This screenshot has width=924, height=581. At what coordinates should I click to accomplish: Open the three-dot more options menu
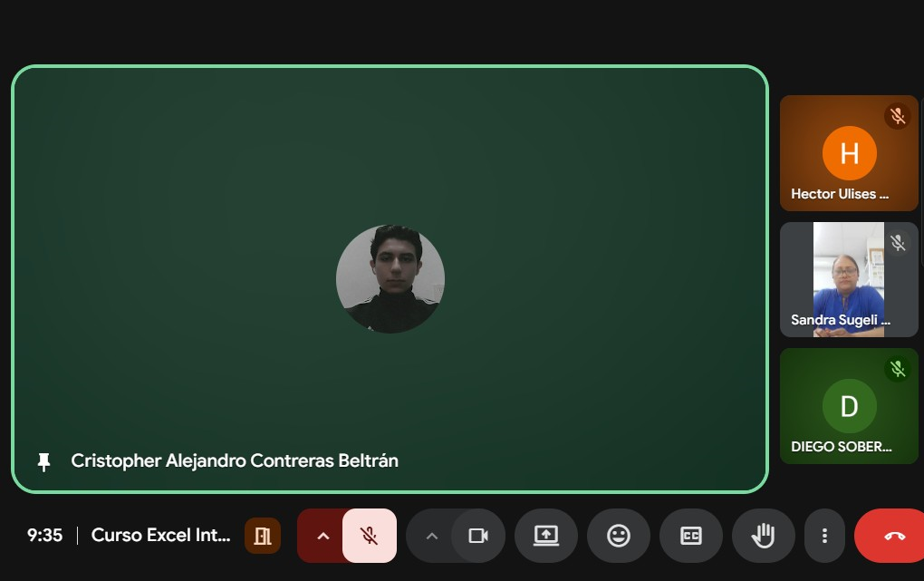click(x=824, y=536)
